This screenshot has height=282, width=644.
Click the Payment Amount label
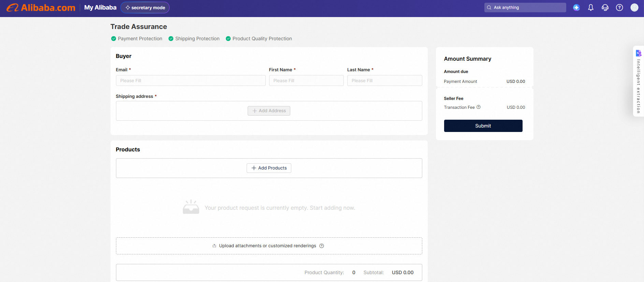tap(460, 81)
